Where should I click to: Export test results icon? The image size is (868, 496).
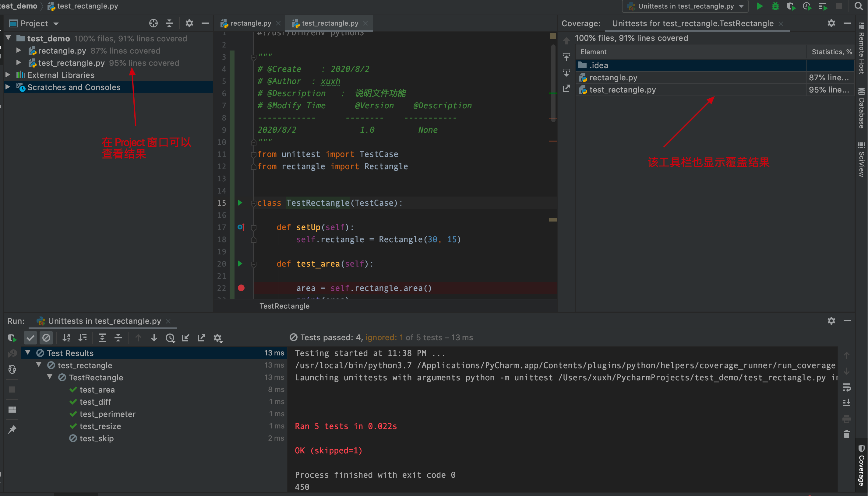tap(202, 337)
